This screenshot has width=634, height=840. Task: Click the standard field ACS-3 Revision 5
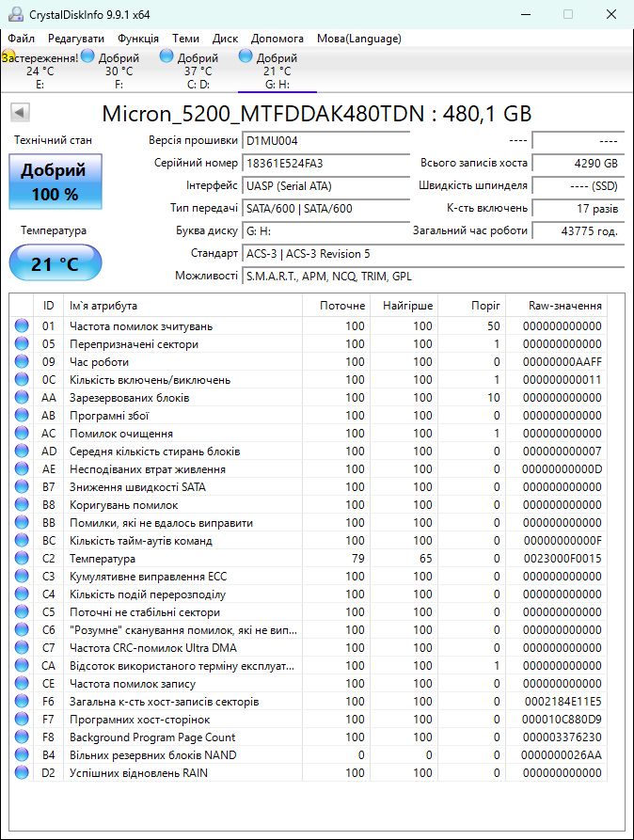coord(433,254)
